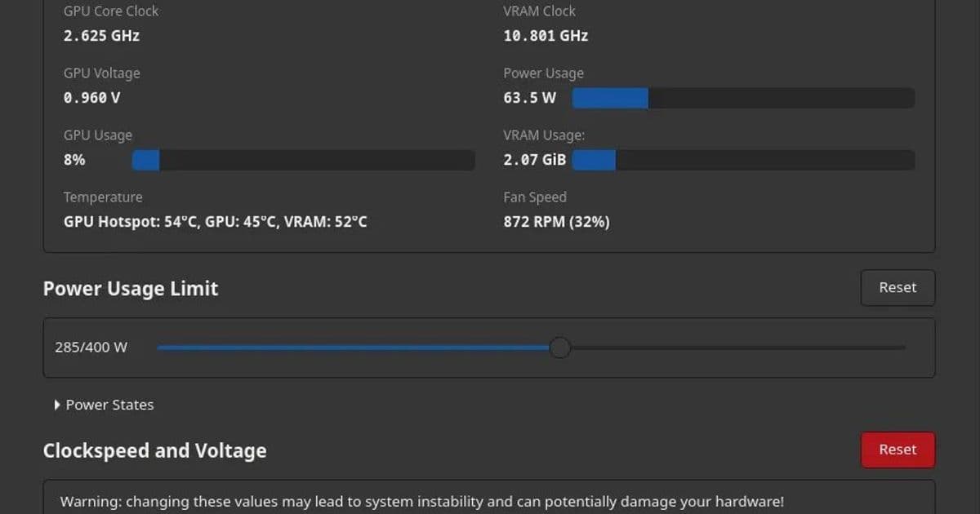Click the red Clockspeed and Voltage Reset button
The height and width of the screenshot is (514, 980).
point(898,450)
